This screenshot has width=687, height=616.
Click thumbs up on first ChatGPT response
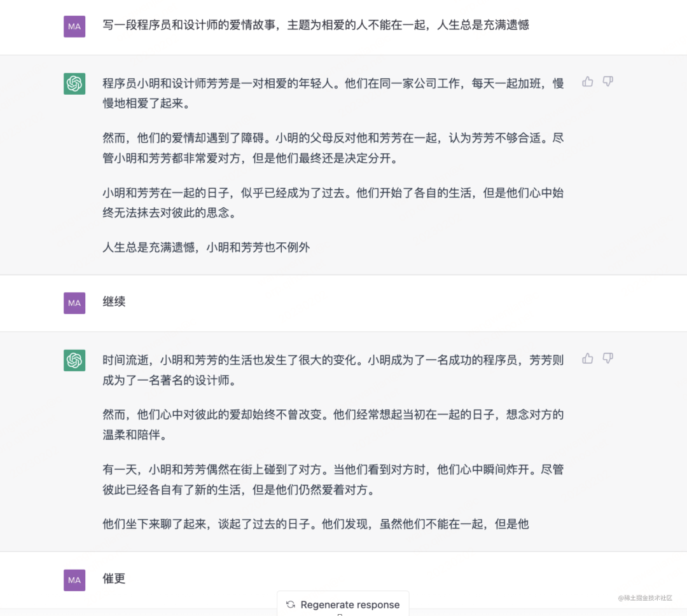point(588,82)
